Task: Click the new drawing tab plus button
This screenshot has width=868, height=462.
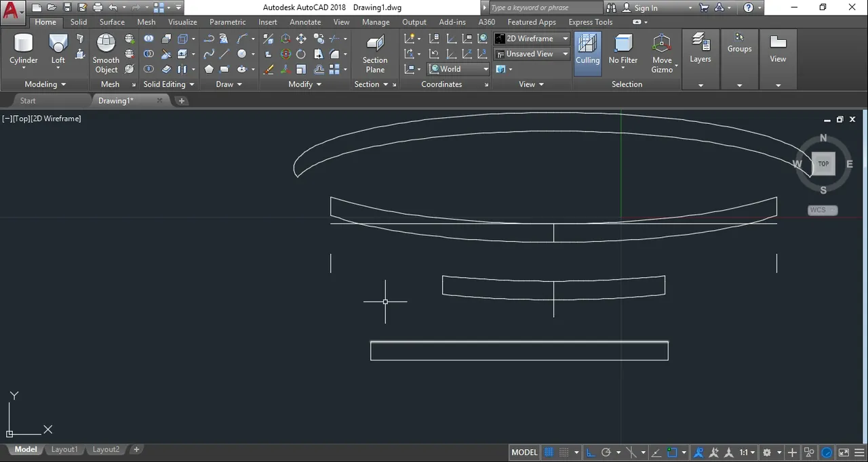Action: point(182,101)
